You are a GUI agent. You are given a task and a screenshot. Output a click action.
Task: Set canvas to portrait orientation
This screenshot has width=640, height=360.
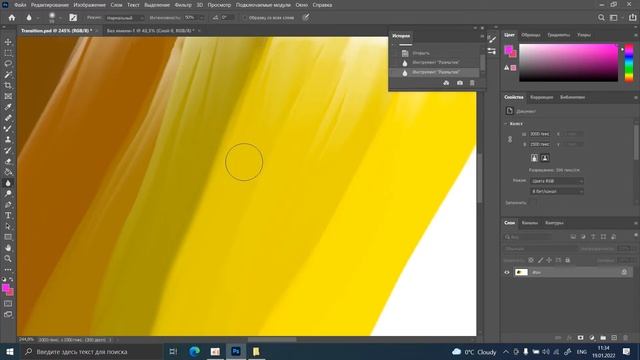click(x=534, y=158)
